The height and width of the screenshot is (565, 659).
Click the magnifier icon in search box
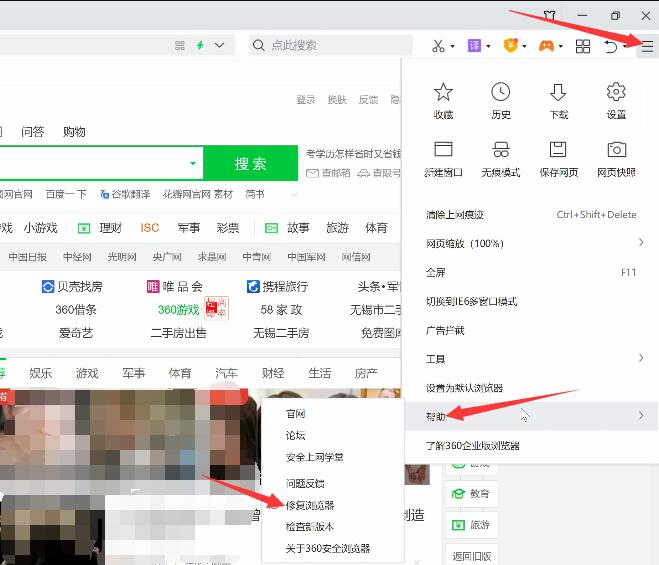click(x=259, y=45)
